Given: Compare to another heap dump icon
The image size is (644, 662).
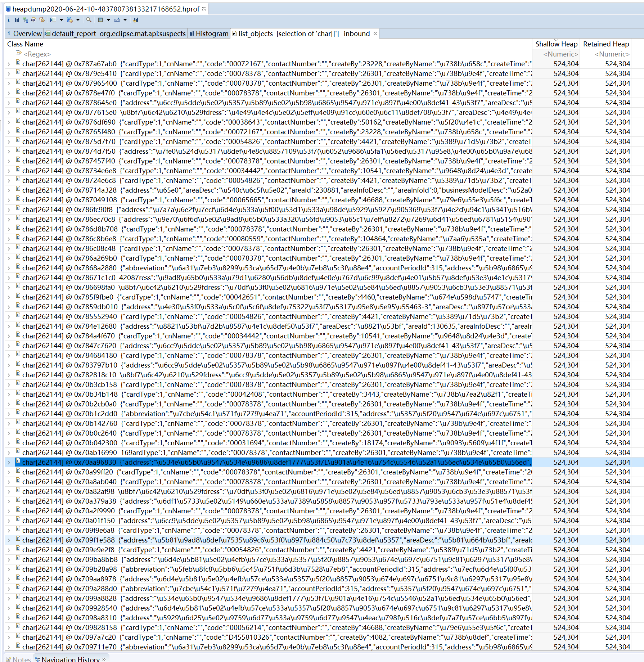Looking at the screenshot, I should coord(136,20).
